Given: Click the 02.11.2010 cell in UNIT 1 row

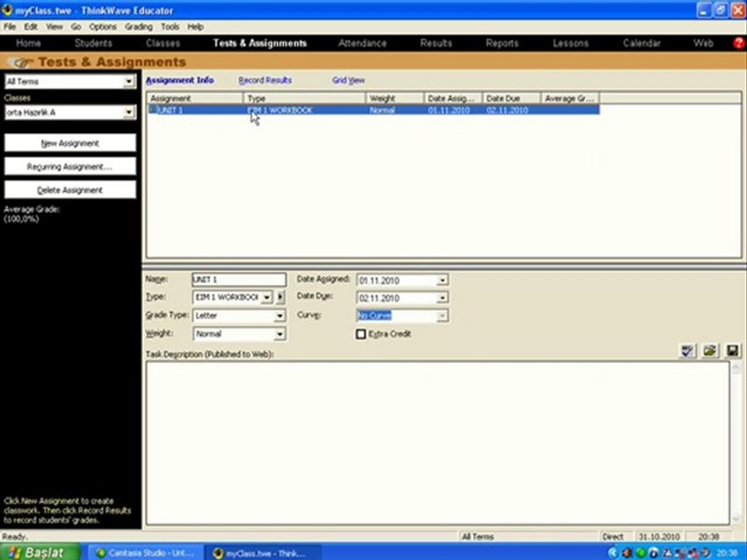Looking at the screenshot, I should coord(507,110).
